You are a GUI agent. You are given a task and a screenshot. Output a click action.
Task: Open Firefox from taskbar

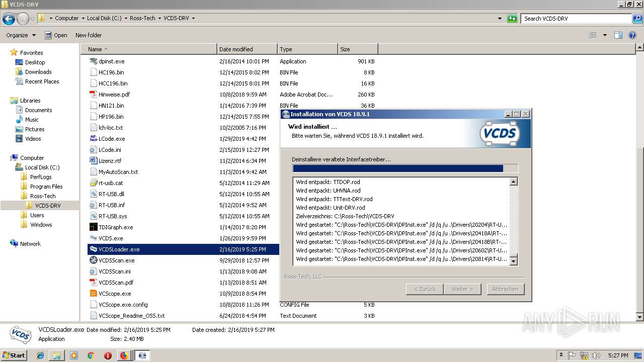pyautogui.click(x=124, y=355)
